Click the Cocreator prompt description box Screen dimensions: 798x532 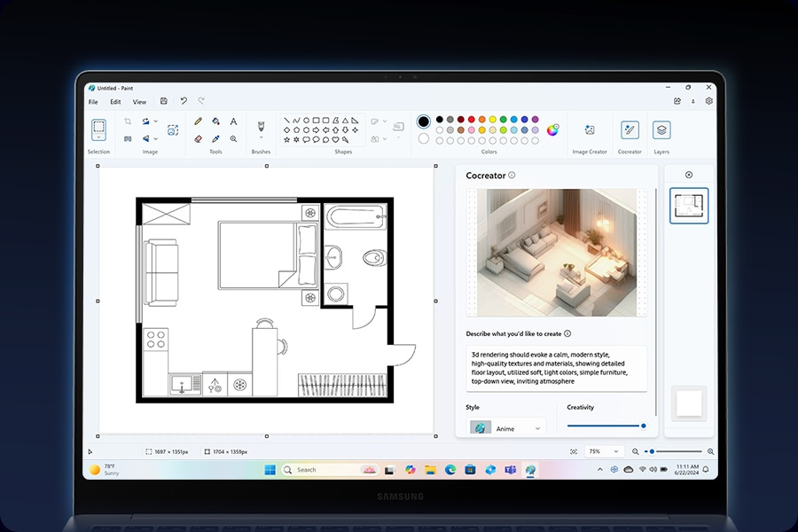pos(557,368)
